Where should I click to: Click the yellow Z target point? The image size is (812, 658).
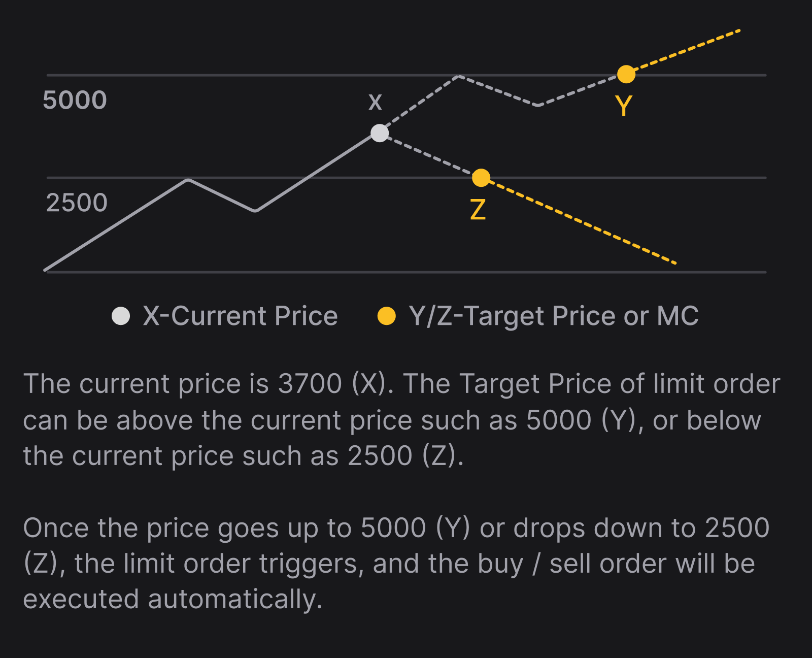(481, 178)
